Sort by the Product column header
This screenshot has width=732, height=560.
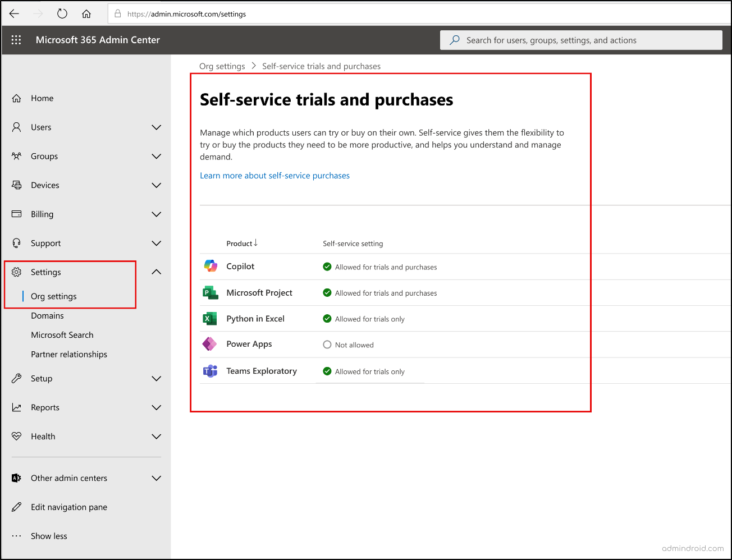(x=241, y=244)
